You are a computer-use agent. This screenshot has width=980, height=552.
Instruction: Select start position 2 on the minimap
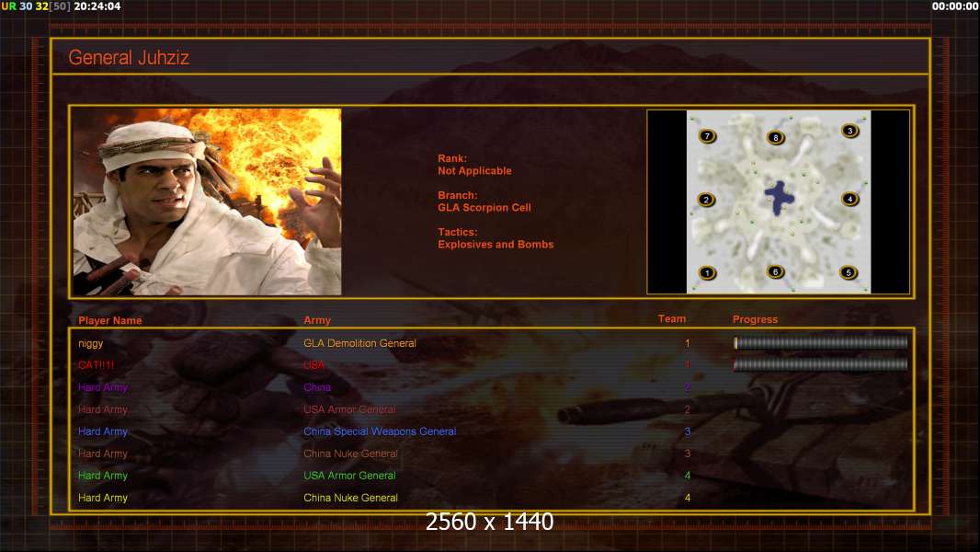point(706,200)
